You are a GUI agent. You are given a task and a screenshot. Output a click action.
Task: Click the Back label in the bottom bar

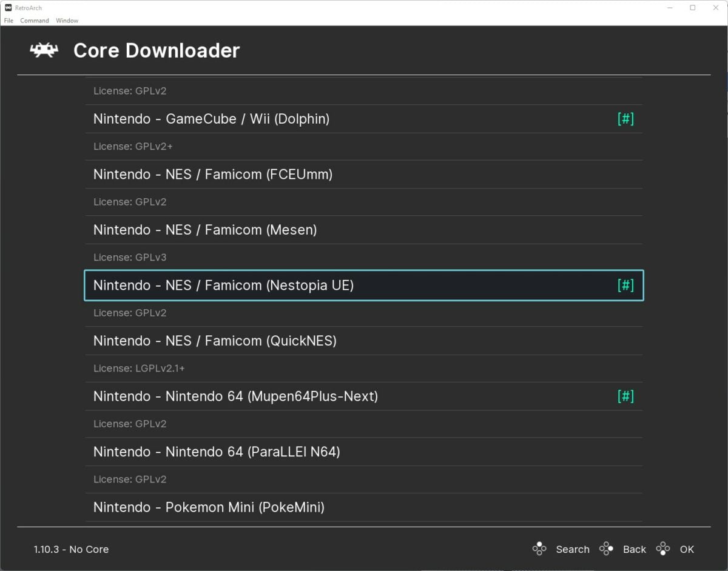click(635, 549)
